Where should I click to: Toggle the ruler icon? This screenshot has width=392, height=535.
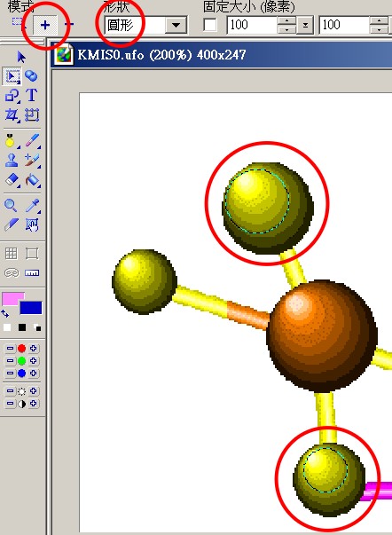point(32,272)
